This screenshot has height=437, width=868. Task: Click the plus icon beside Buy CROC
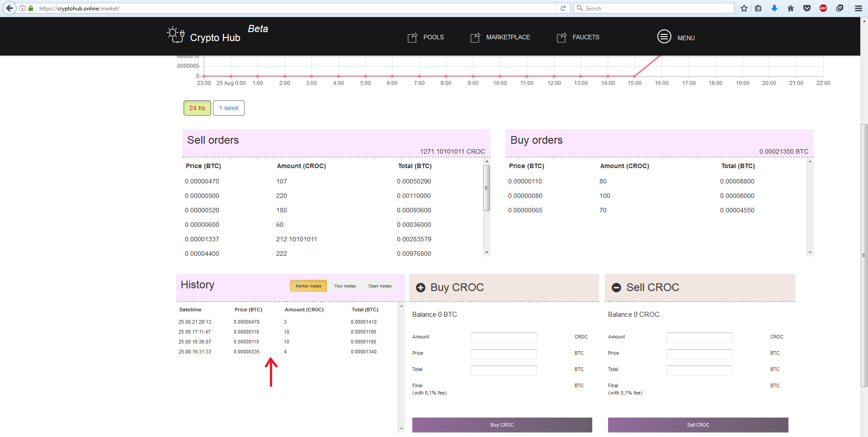[420, 287]
